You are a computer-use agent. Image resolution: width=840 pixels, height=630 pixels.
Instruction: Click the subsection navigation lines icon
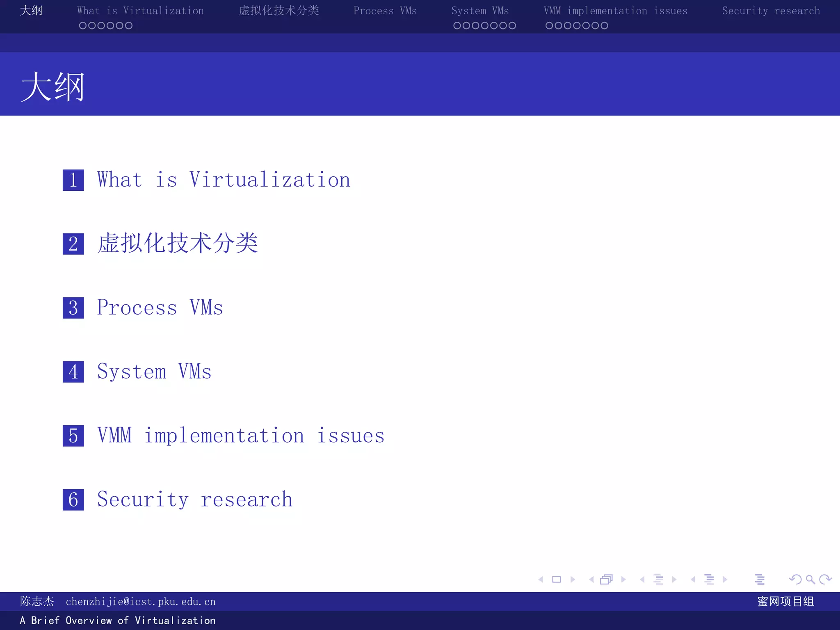pos(658,579)
